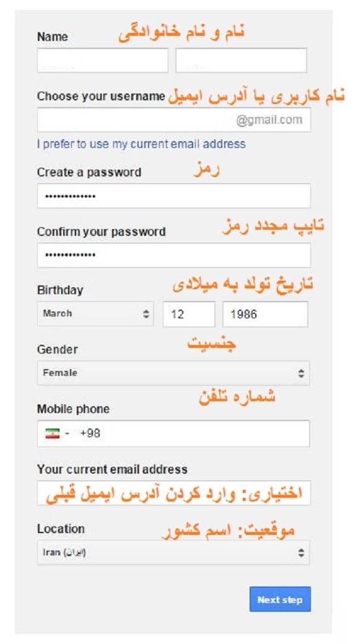Focus the first name input field

pos(103,61)
